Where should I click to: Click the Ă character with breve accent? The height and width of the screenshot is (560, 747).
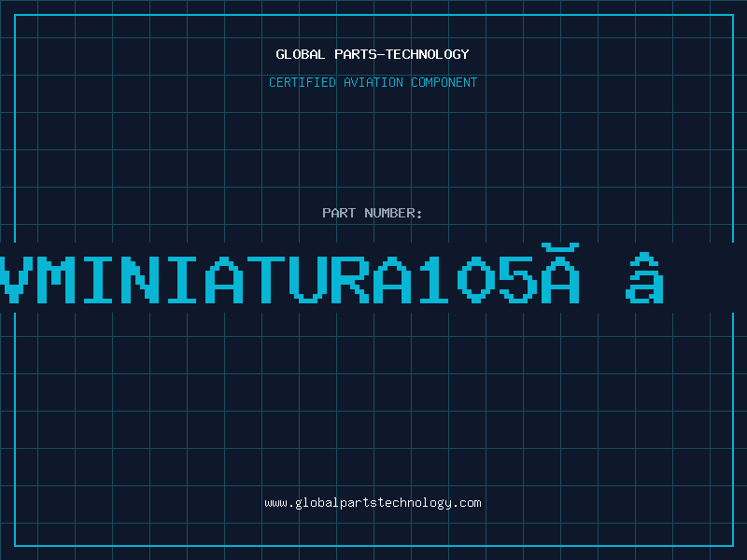(x=560, y=273)
